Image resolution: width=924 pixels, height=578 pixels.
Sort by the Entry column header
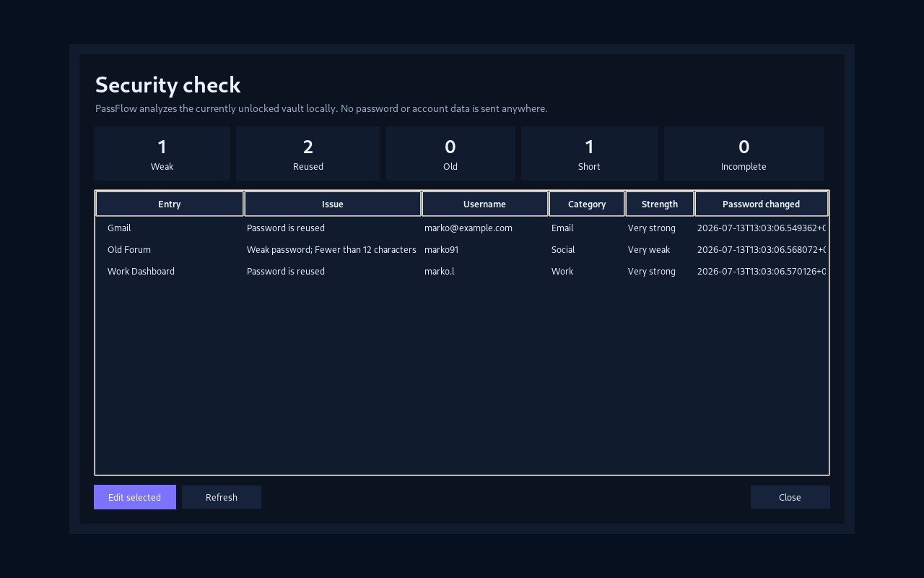170,204
